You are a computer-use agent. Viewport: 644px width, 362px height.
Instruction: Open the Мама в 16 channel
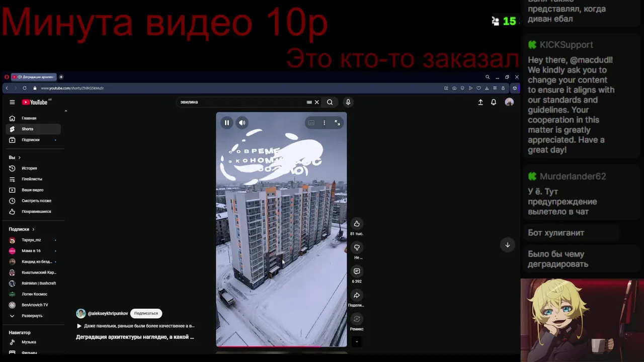pos(33,251)
